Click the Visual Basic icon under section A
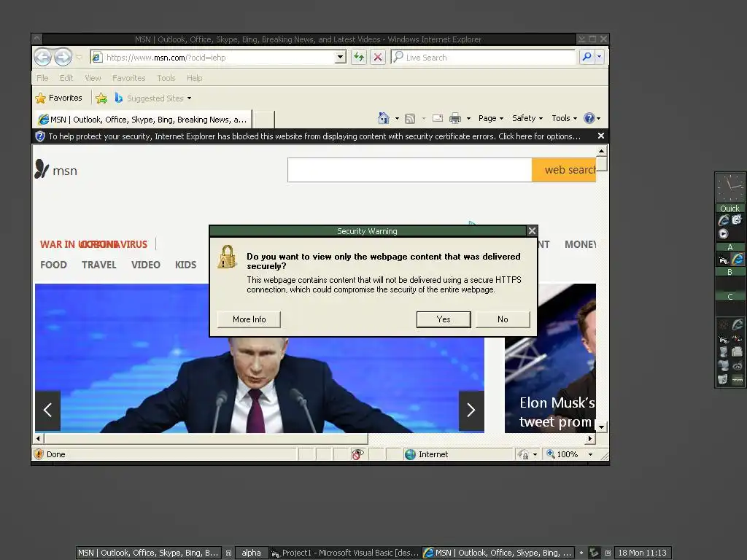 tap(723, 260)
